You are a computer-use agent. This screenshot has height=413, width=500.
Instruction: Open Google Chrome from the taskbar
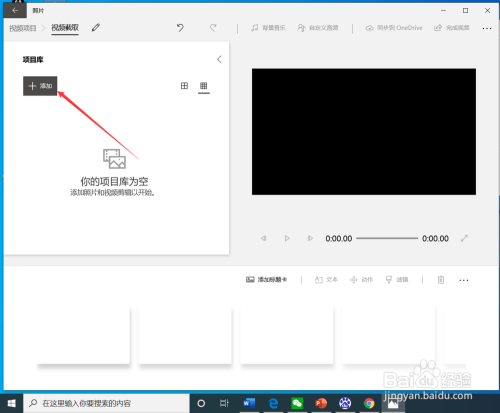(x=369, y=404)
